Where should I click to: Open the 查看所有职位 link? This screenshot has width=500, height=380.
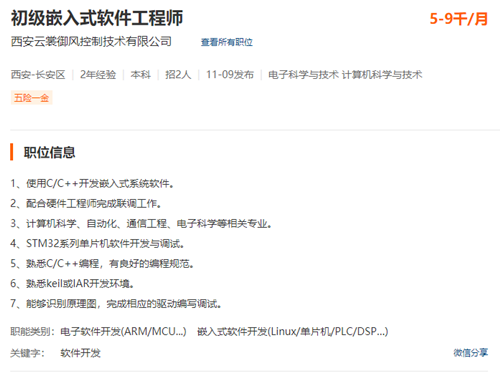[227, 42]
